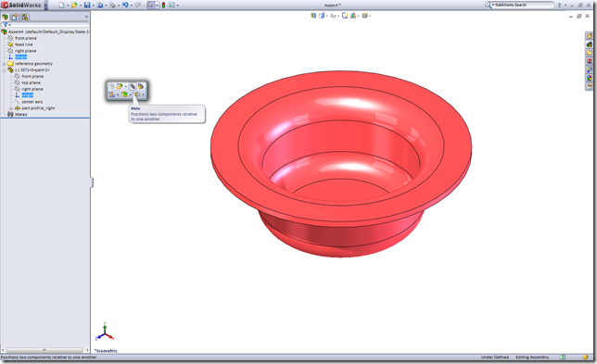Open File Explorer folder tab in task pane
The image size is (597, 364).
589,53
